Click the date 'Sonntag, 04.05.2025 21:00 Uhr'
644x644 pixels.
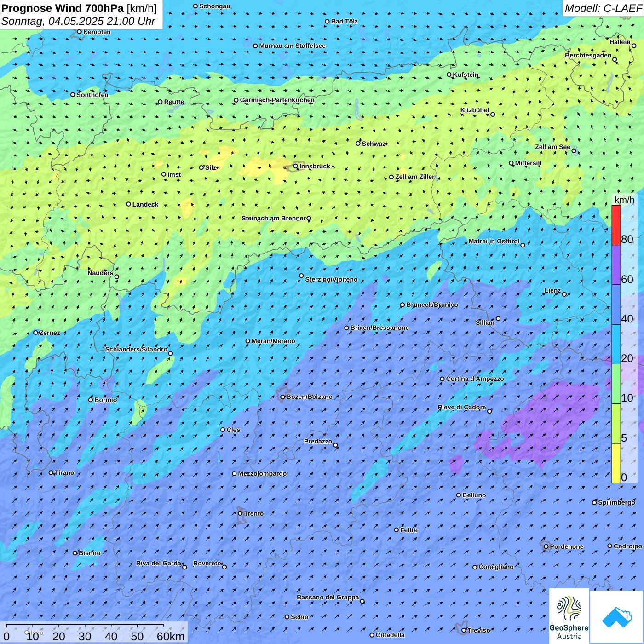pyautogui.click(x=78, y=21)
